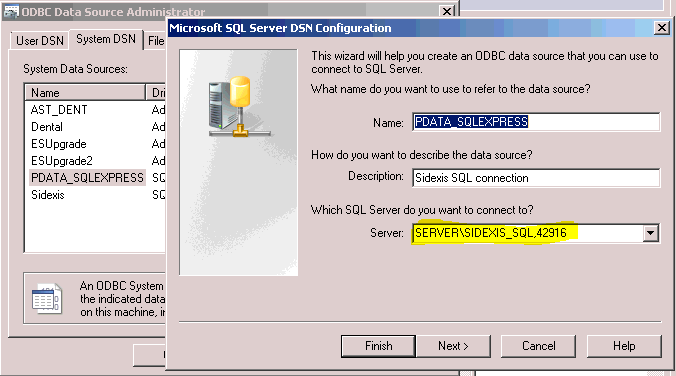
Task: Click into the Description text field
Action: 535,178
